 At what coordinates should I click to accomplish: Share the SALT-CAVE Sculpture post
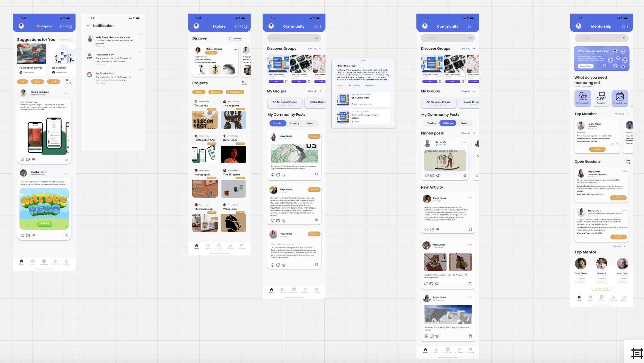(437, 336)
